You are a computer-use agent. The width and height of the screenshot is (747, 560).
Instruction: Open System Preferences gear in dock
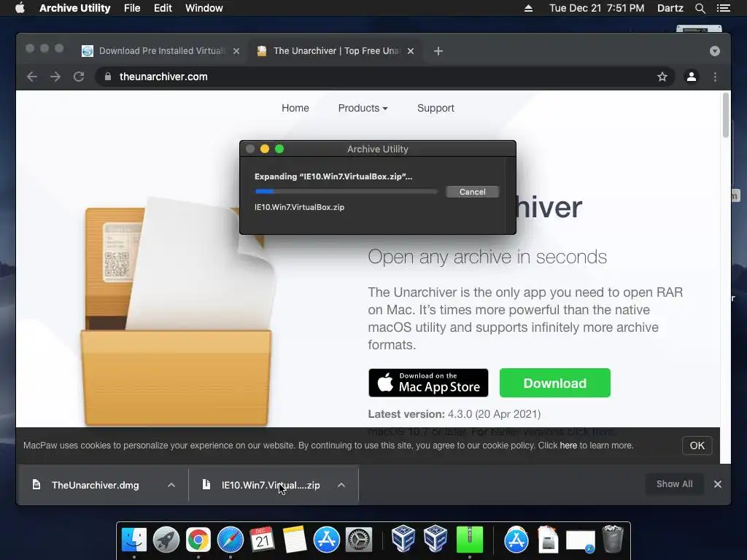tap(358, 540)
